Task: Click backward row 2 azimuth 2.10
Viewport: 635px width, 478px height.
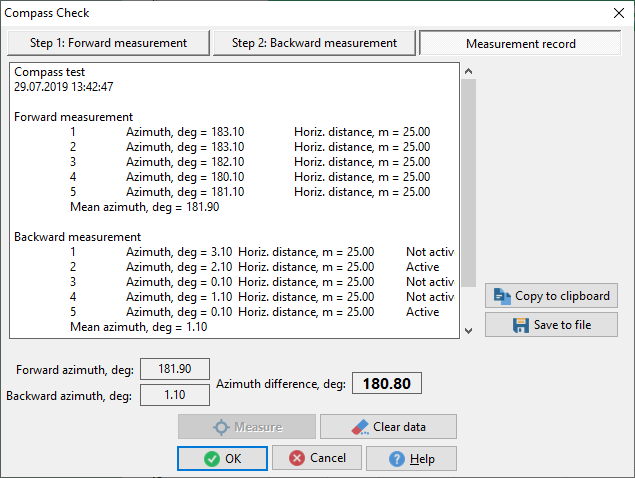Action: pos(179,267)
